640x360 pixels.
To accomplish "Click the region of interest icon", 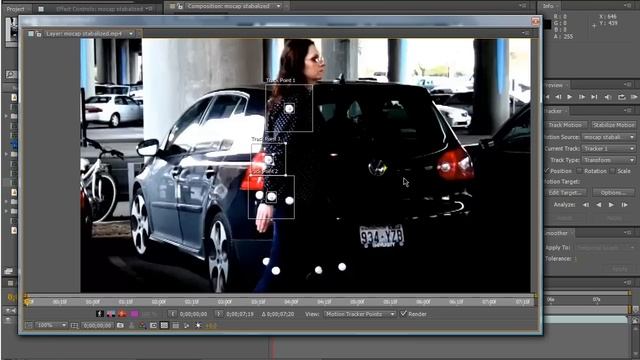I will tap(153, 325).
